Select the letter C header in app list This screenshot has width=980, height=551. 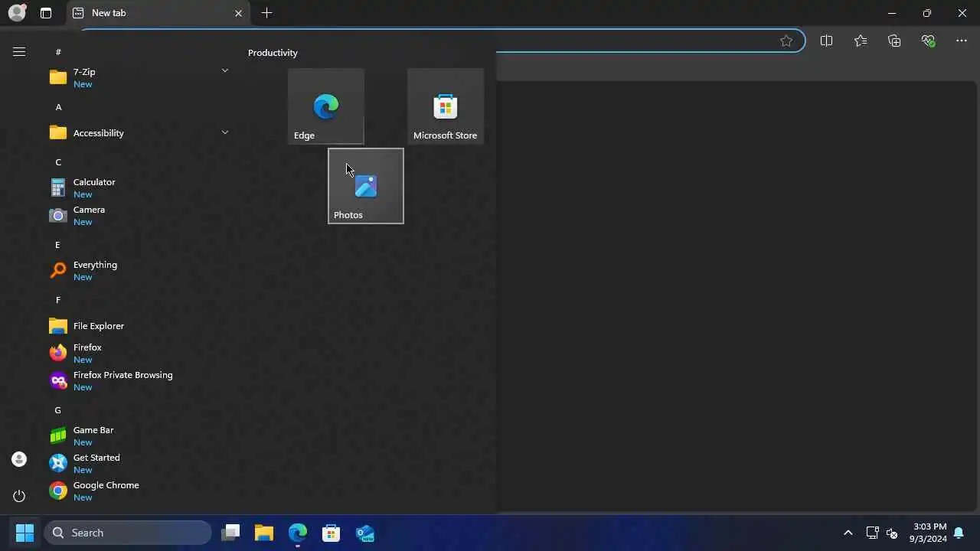[58, 162]
